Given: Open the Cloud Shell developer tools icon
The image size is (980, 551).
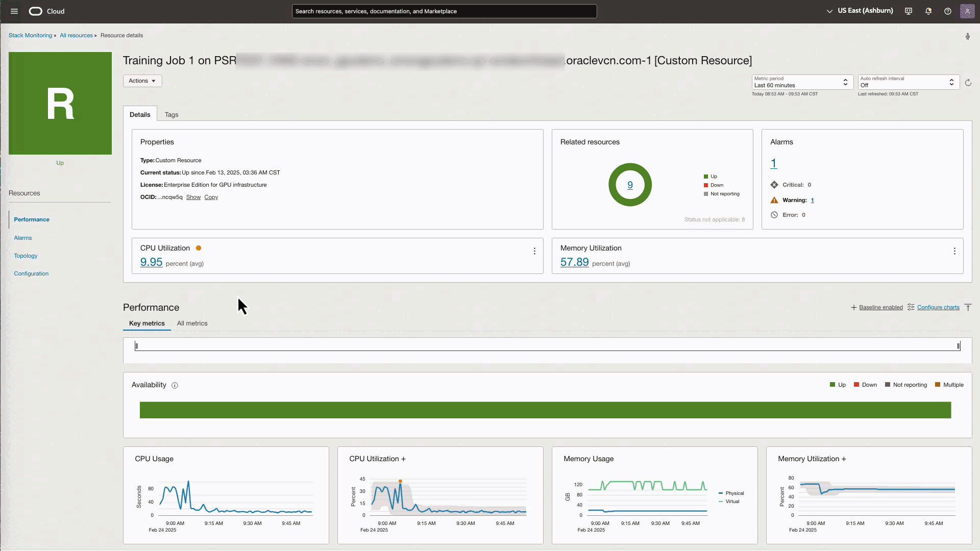Looking at the screenshot, I should click(x=908, y=11).
